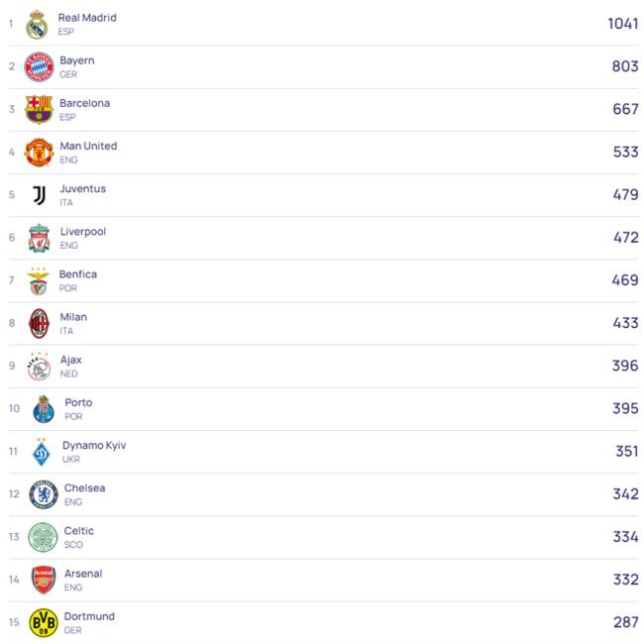The width and height of the screenshot is (644, 644).
Task: Click the Juventus logo
Action: 40,195
